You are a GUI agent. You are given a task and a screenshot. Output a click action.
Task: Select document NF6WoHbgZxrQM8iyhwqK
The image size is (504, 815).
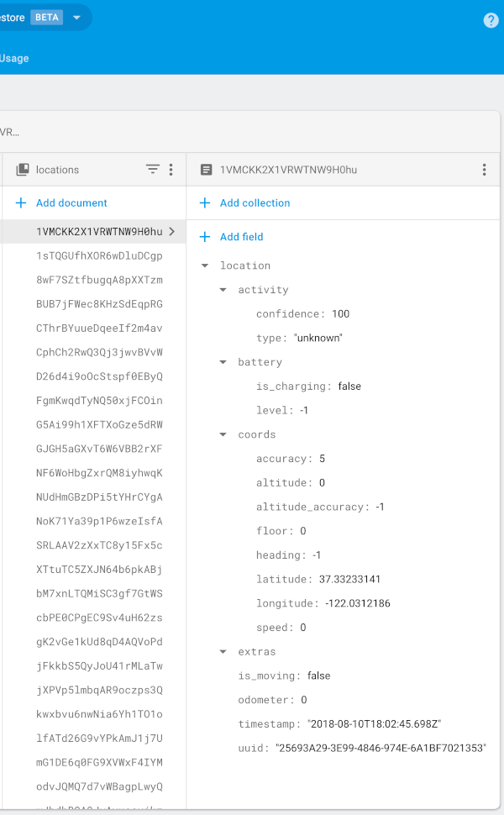(x=99, y=473)
